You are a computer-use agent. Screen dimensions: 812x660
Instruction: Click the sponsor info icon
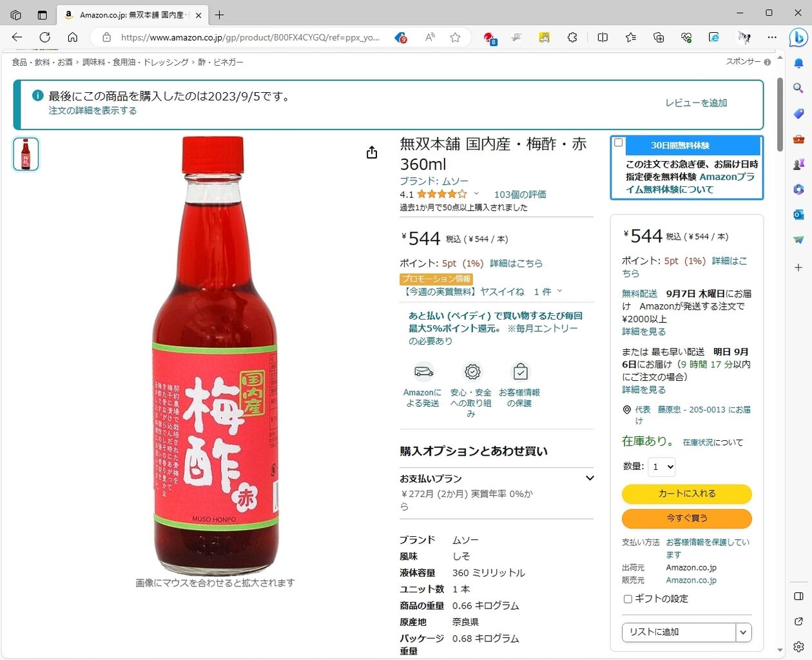767,62
